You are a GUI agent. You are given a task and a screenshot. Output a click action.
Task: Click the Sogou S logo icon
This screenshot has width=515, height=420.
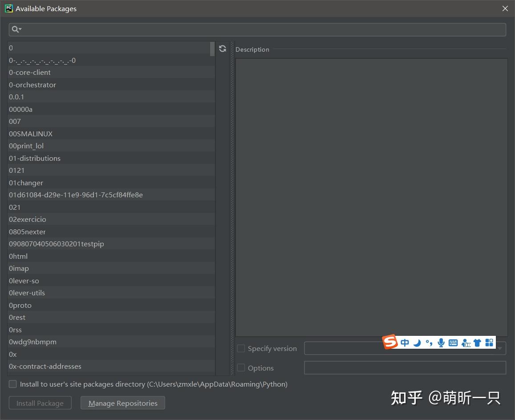pyautogui.click(x=390, y=342)
